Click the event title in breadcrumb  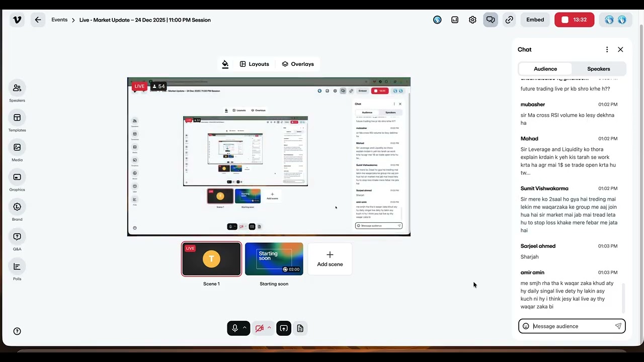click(145, 20)
